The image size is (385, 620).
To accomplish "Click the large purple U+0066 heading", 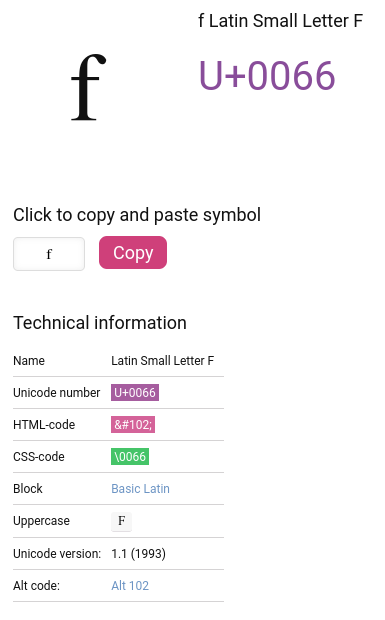I will point(267,75).
